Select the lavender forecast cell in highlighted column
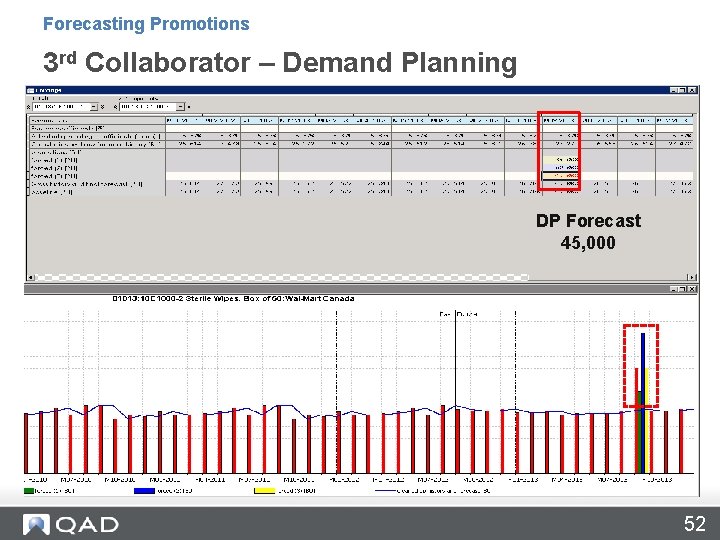 coord(561,168)
